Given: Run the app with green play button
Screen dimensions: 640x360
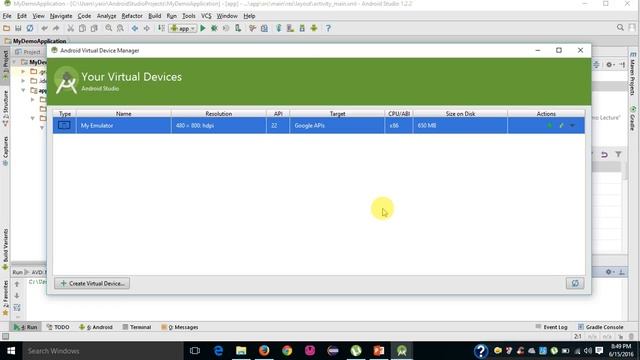Looking at the screenshot, I should [x=203, y=28].
